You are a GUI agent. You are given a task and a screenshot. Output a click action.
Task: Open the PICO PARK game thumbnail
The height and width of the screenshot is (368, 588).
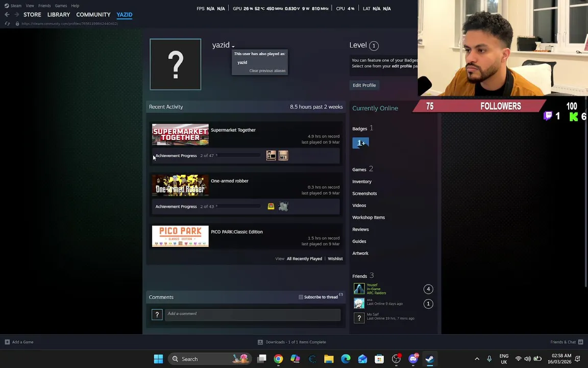180,236
